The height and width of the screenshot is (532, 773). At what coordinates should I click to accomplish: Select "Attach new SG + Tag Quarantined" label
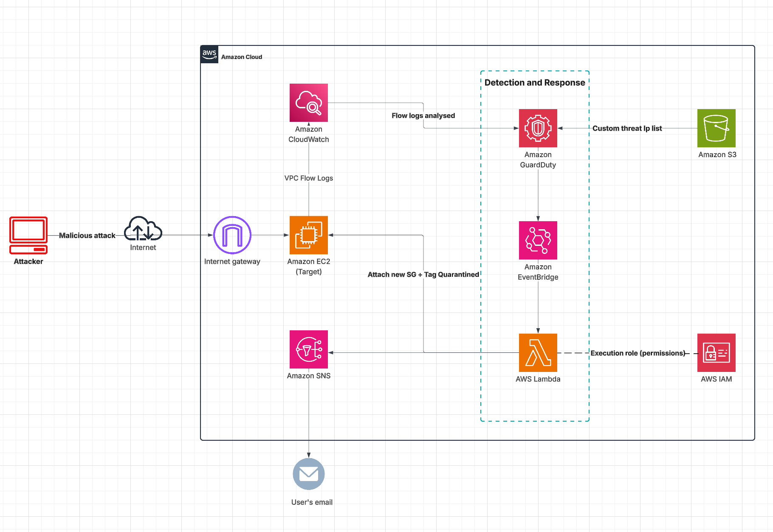tap(423, 275)
